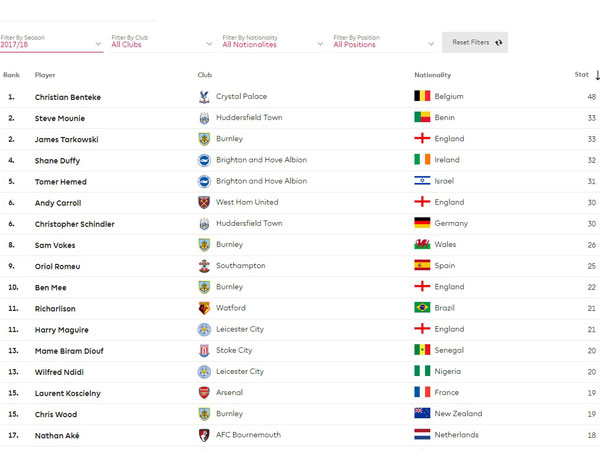Viewport: 600px width, 450px height.
Task: Click the Southampton club crest
Action: 204,266
